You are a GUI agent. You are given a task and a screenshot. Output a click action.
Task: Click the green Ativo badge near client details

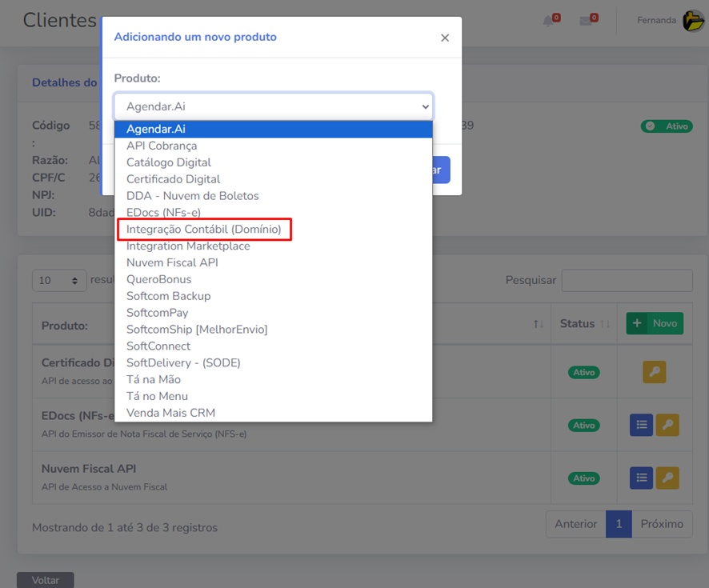tap(667, 126)
